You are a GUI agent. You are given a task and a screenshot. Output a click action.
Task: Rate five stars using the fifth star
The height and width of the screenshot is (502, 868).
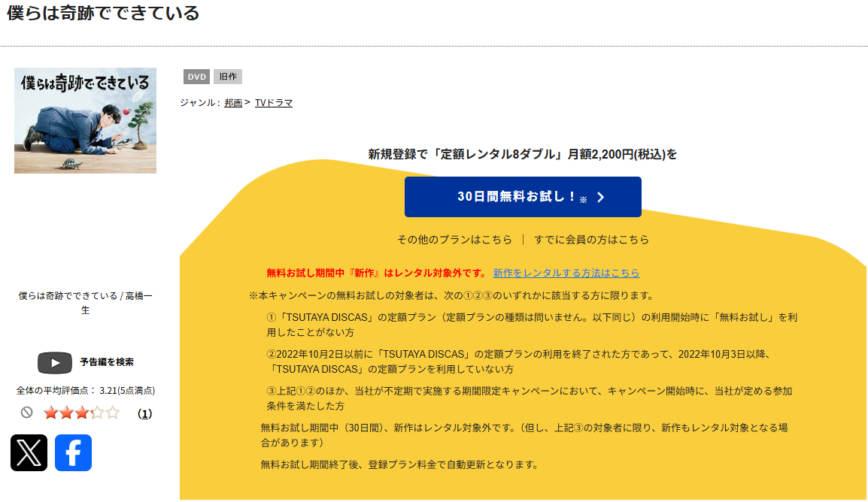[113, 413]
